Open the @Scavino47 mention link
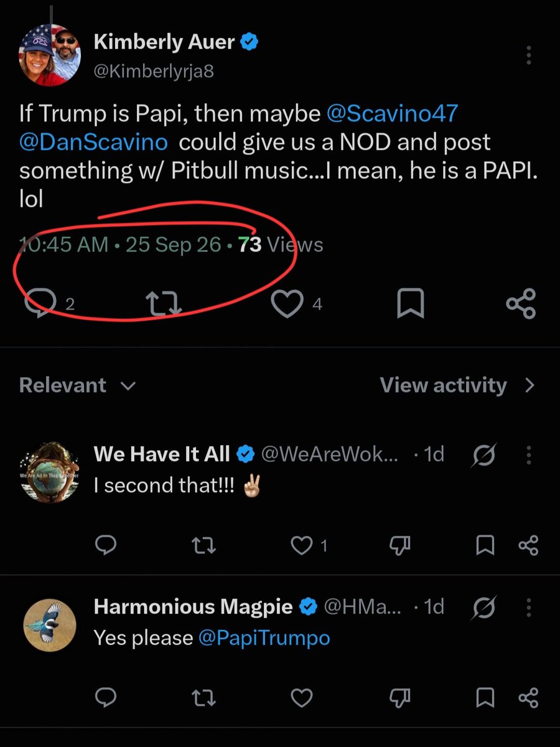 click(392, 113)
